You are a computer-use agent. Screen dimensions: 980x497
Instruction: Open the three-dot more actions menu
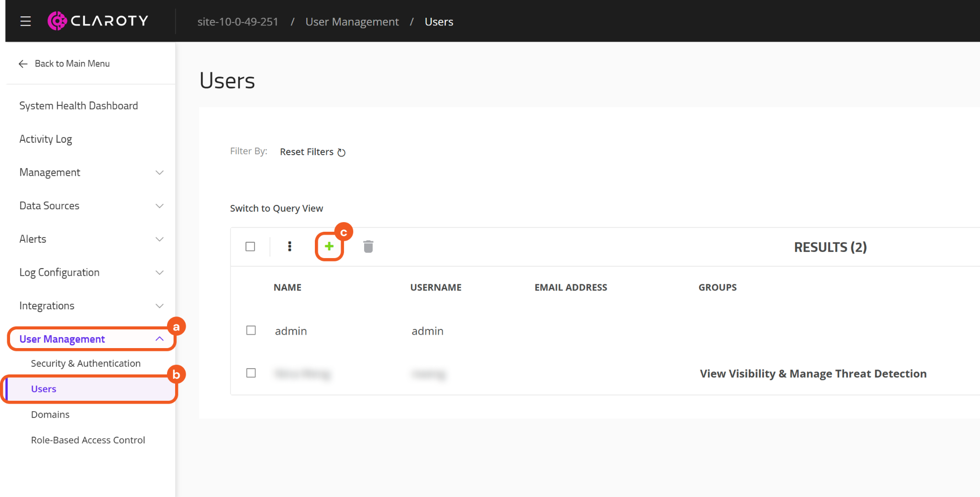point(290,247)
